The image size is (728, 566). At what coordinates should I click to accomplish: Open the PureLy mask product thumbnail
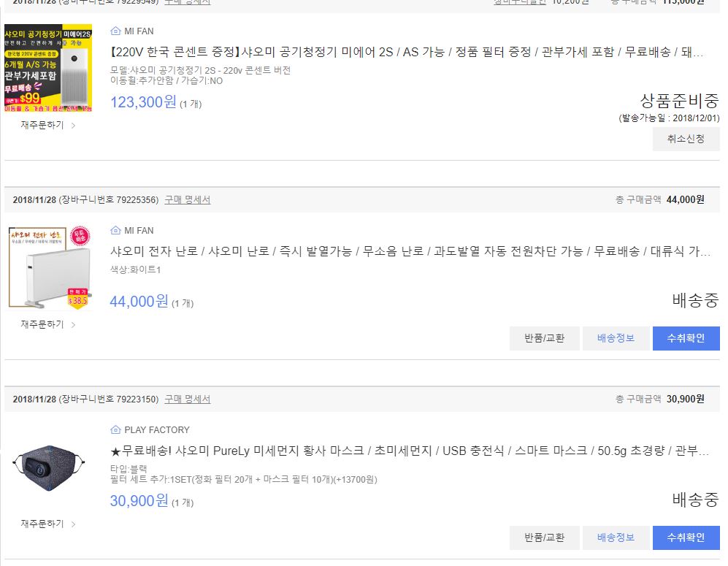48,466
